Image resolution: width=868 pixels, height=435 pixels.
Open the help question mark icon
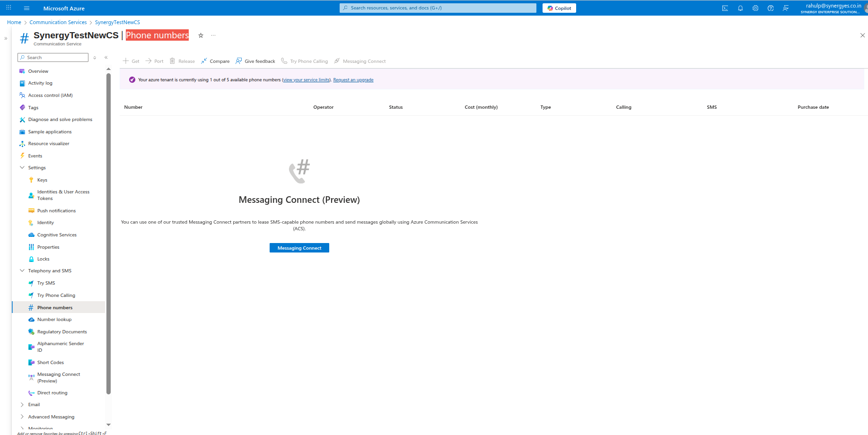coord(771,8)
